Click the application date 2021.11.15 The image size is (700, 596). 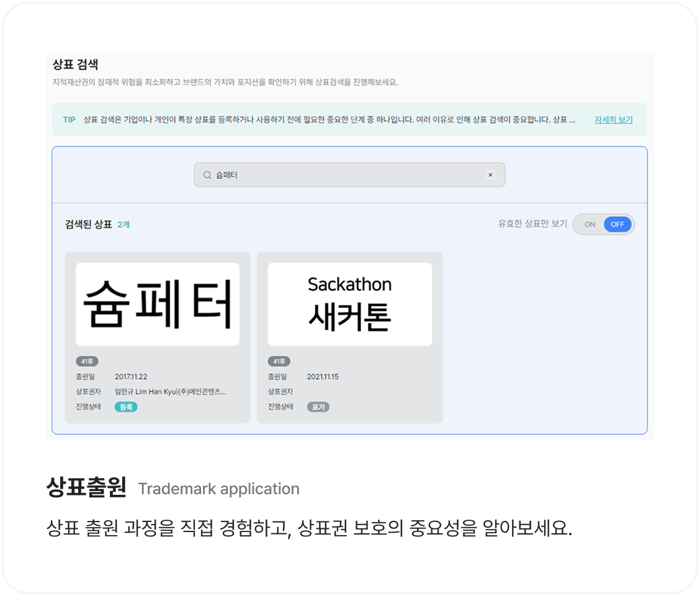(x=323, y=377)
